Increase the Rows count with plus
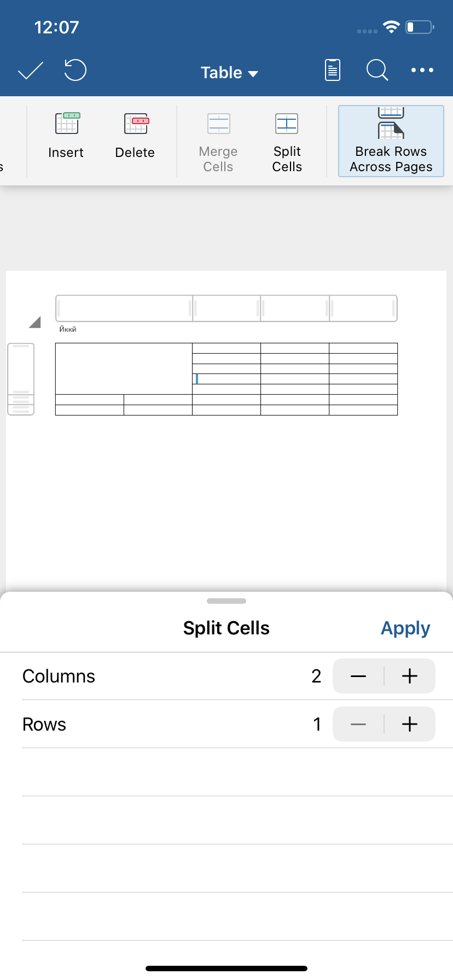 coord(410,724)
